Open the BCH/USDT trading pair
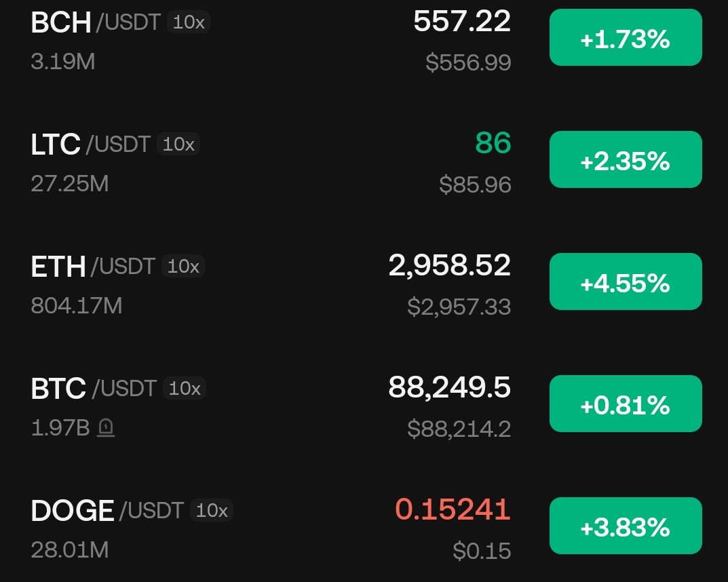The image size is (728, 582). [x=95, y=22]
